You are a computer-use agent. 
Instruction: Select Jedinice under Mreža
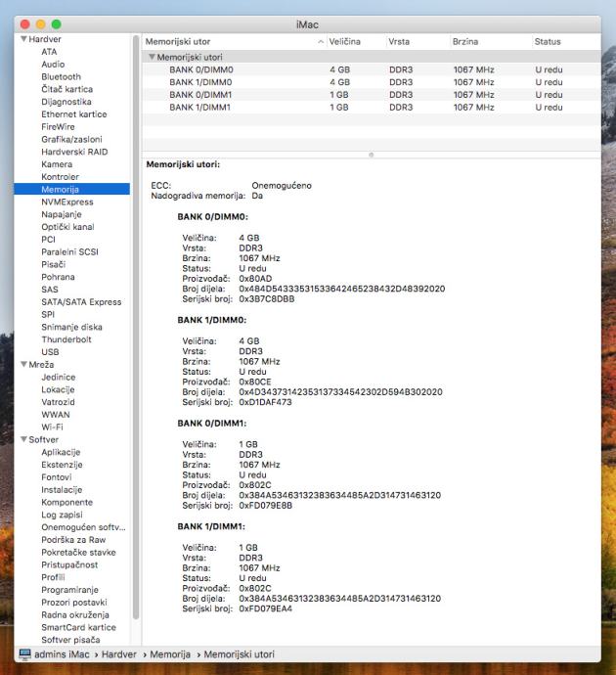tap(59, 377)
